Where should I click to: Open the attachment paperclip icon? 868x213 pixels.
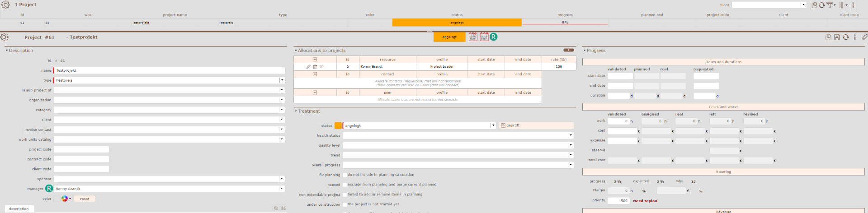tap(864, 37)
